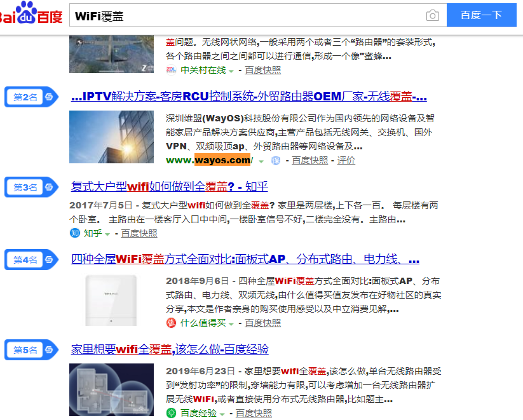Viewport: 523px width, 420px height.
Task: Click the green 百度经验 source icon
Action: (x=171, y=412)
